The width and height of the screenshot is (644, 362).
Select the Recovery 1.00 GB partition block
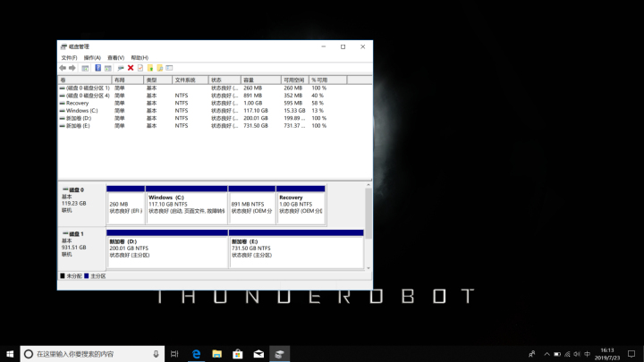[301, 205]
